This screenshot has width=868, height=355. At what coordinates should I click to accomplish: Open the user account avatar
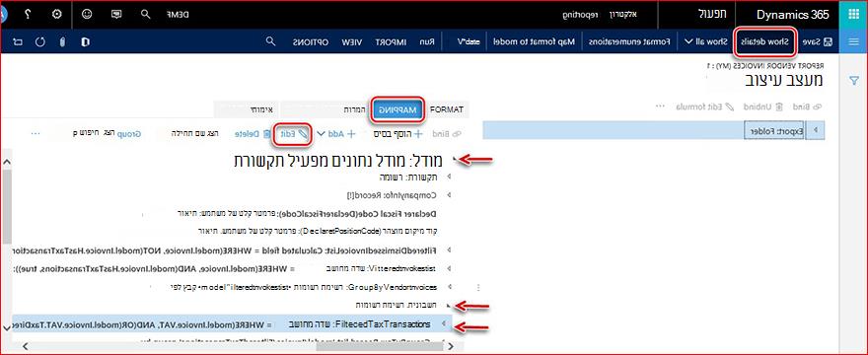pyautogui.click(x=2, y=15)
